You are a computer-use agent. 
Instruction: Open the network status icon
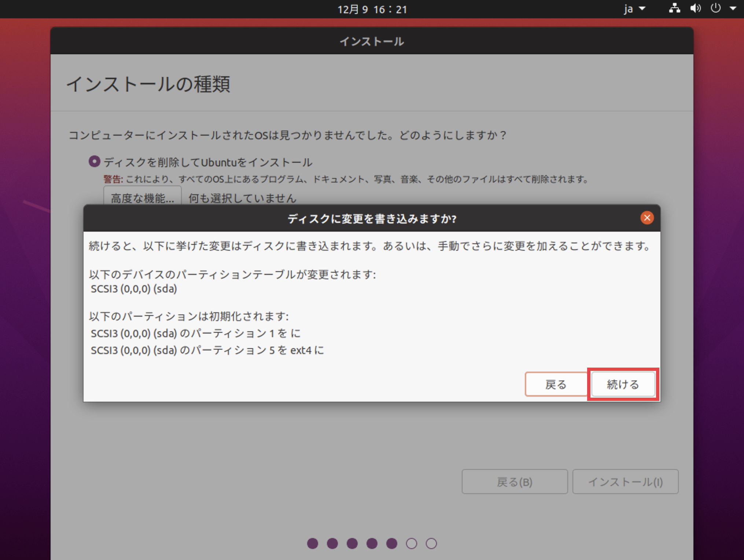[674, 8]
